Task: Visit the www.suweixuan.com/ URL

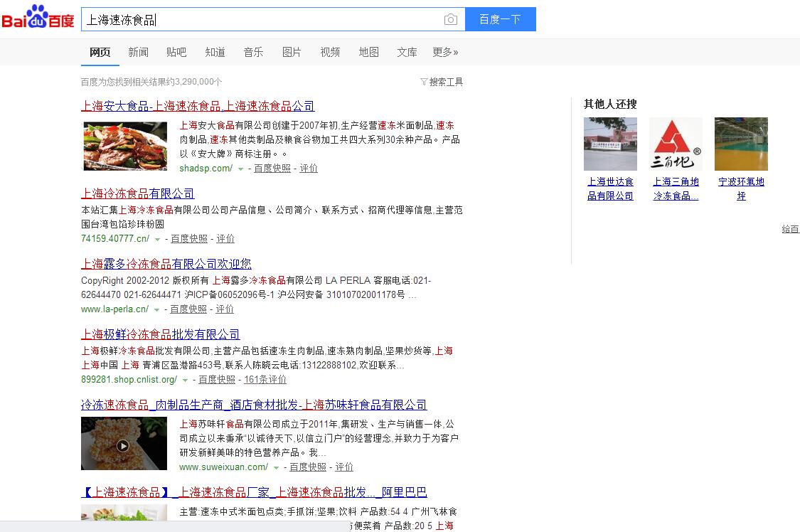Action: point(223,467)
